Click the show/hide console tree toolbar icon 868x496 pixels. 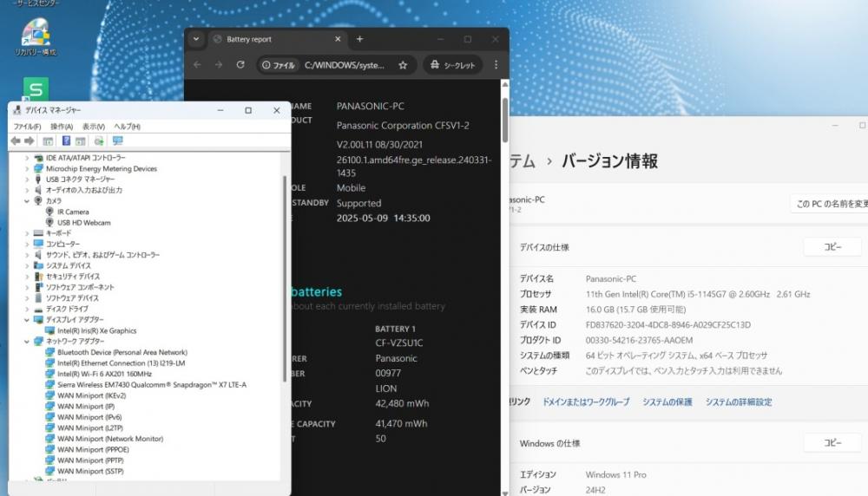coord(48,141)
